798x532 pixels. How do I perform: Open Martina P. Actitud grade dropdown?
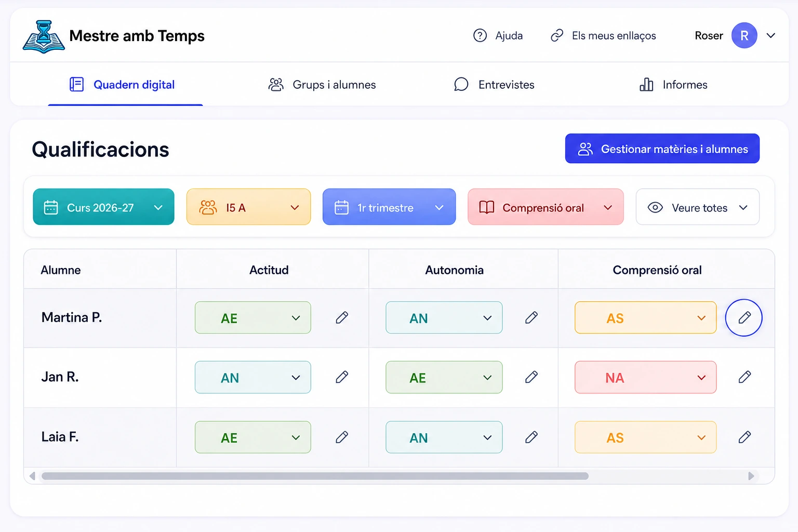pos(253,317)
